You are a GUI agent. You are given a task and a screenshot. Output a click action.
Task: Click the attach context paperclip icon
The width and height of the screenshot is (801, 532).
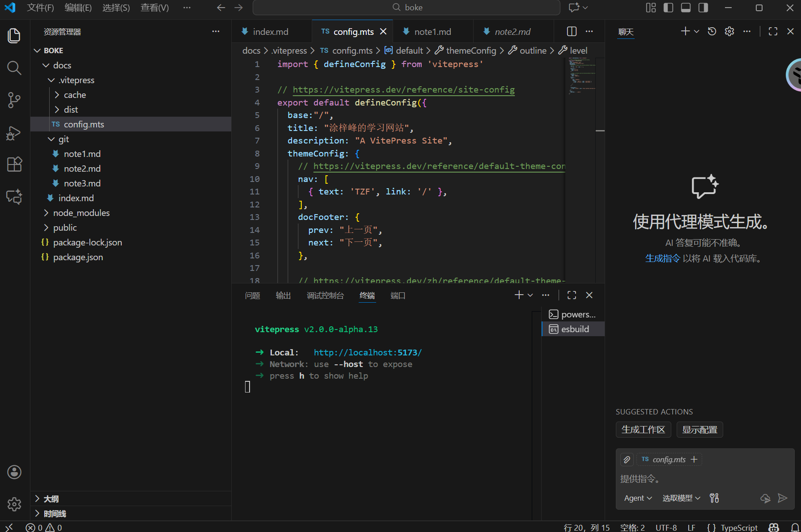pos(627,460)
